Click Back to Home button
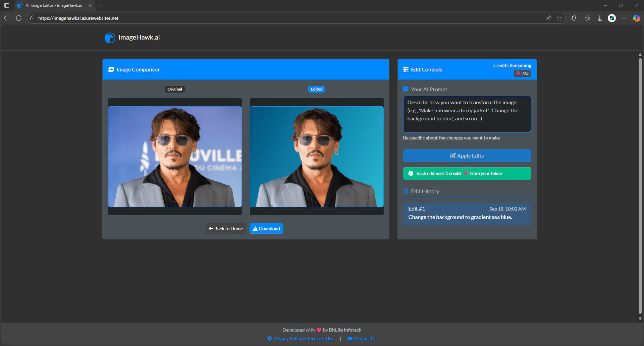The width and height of the screenshot is (644, 346). 226,229
